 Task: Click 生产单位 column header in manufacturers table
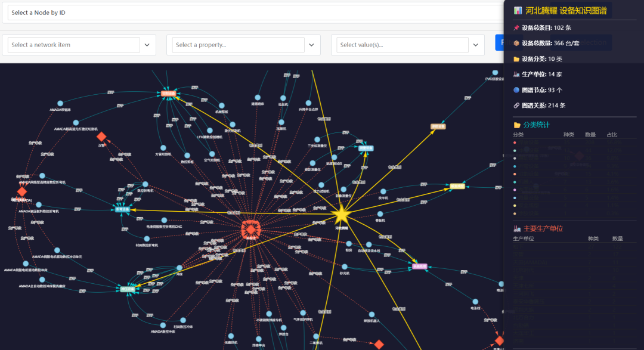[524, 239]
